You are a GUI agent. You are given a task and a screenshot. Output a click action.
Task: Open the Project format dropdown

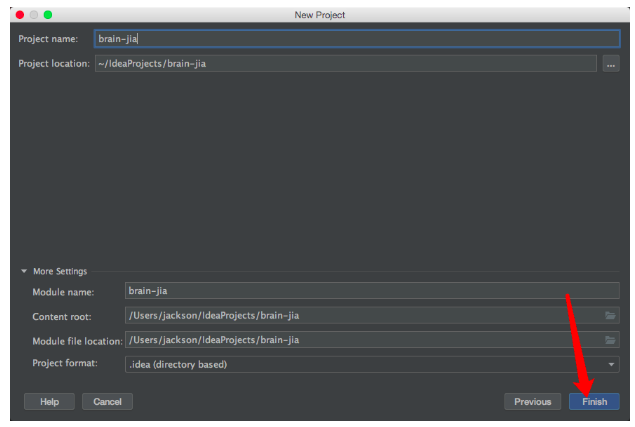point(372,364)
